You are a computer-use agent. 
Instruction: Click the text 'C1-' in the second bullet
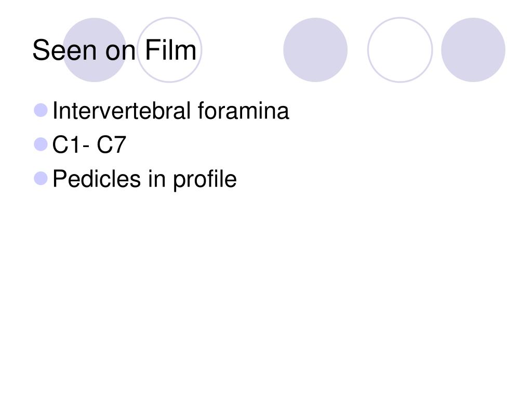(71, 145)
